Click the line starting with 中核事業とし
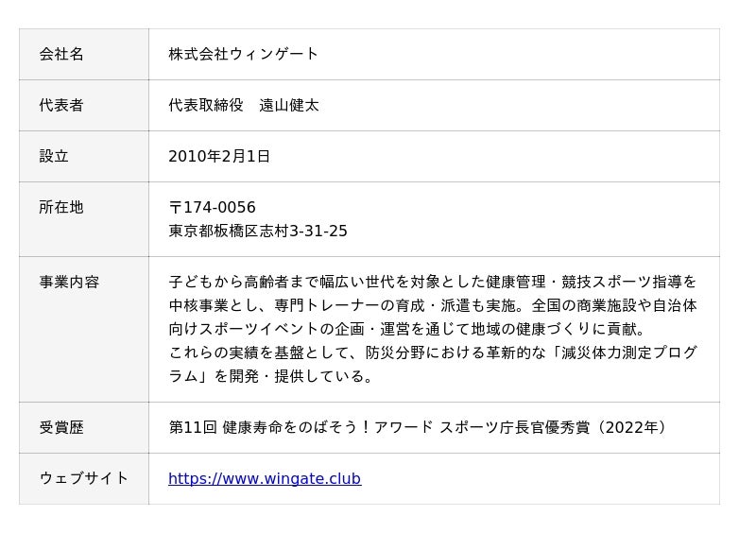Image resolution: width=756 pixels, height=533 pixels. (433, 306)
